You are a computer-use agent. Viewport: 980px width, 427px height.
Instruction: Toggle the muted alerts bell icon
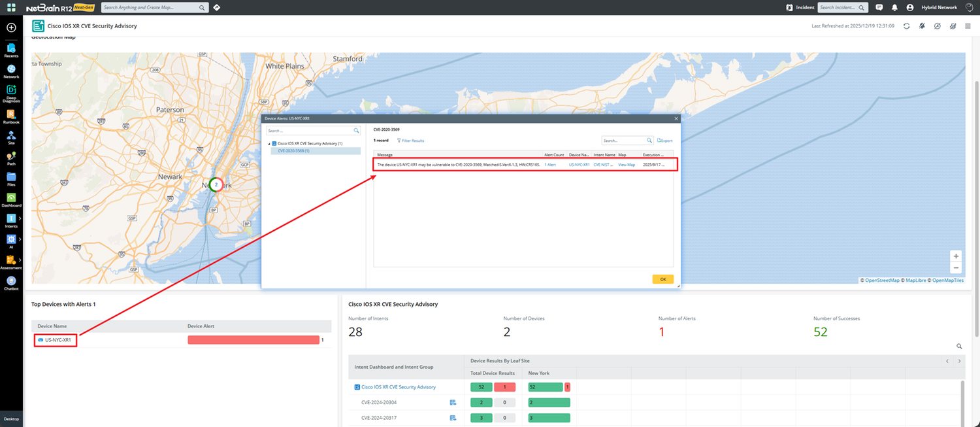[x=922, y=26]
